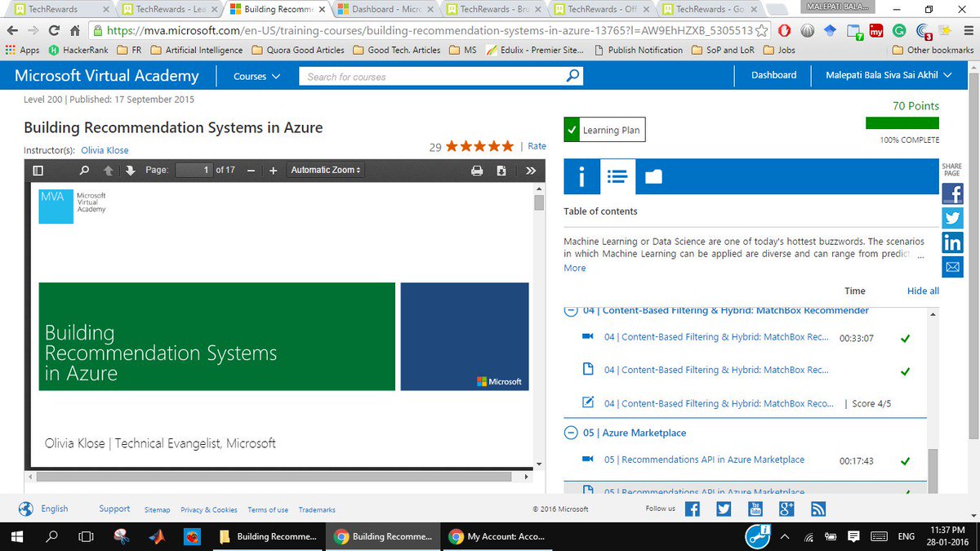This screenshot has height=551, width=980.
Task: Switch to the table of contents tab
Action: pyautogui.click(x=617, y=176)
